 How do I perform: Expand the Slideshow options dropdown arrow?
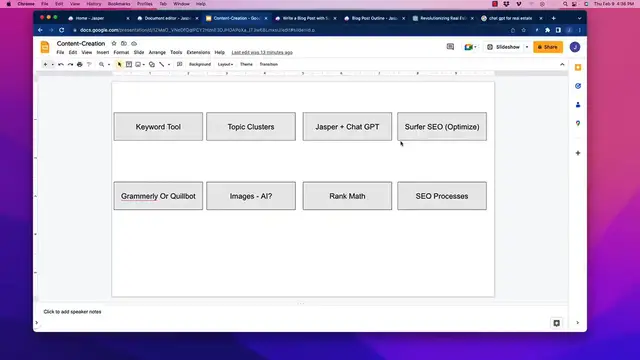(527, 47)
